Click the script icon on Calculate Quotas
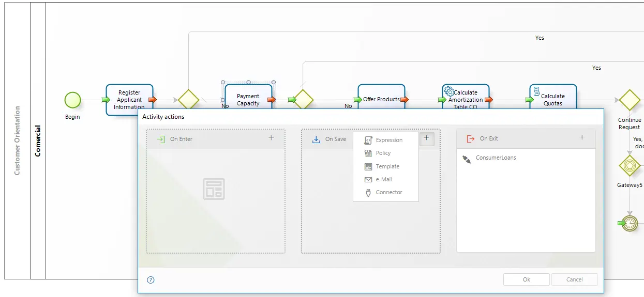 pyautogui.click(x=537, y=91)
